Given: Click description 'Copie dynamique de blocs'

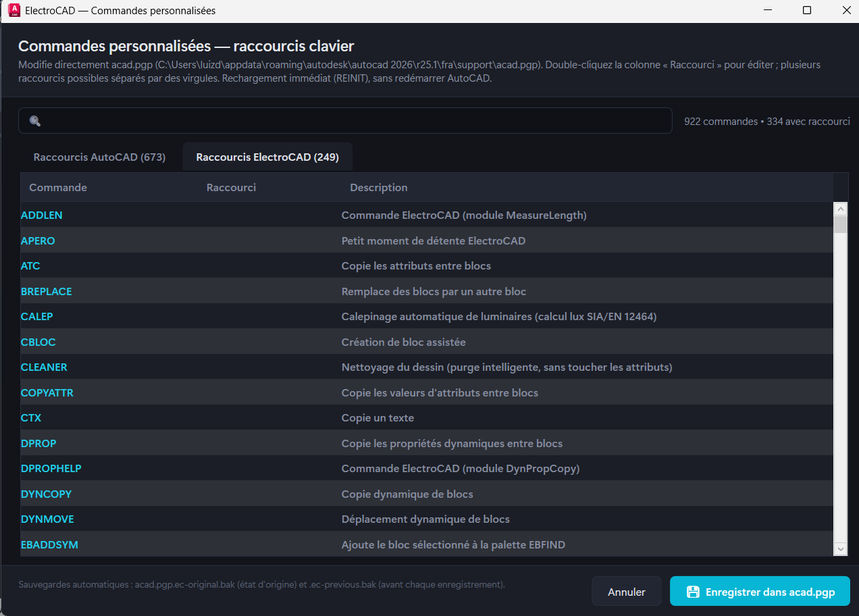Looking at the screenshot, I should 407,494.
